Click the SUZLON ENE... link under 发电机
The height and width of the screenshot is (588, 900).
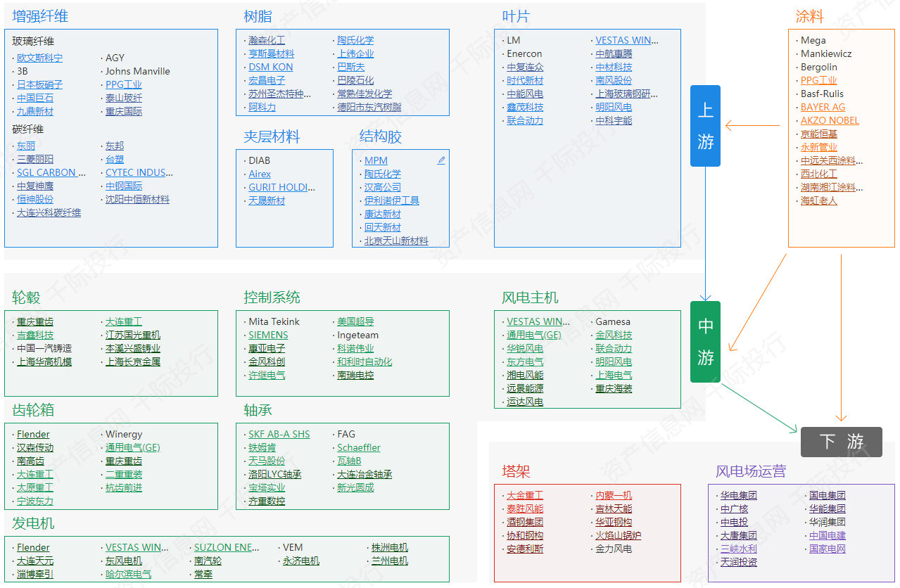(227, 547)
